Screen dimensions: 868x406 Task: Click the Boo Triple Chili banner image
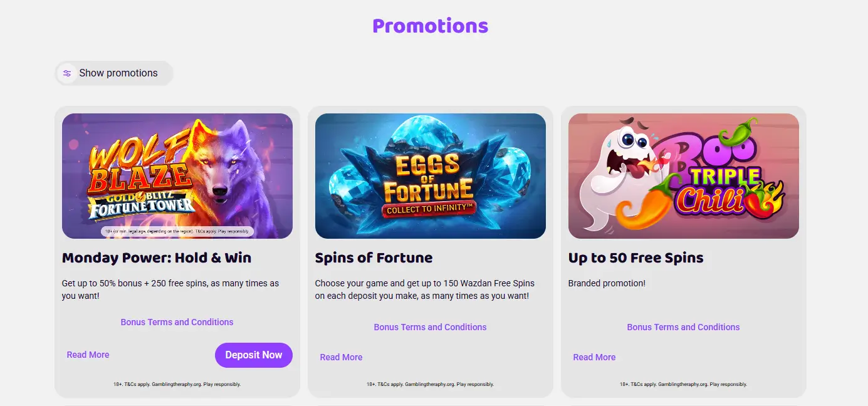(683, 175)
